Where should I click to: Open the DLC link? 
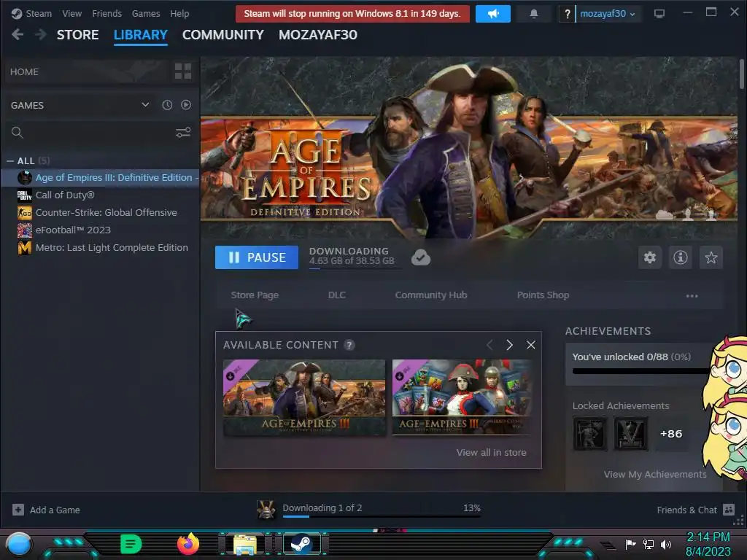coord(337,295)
